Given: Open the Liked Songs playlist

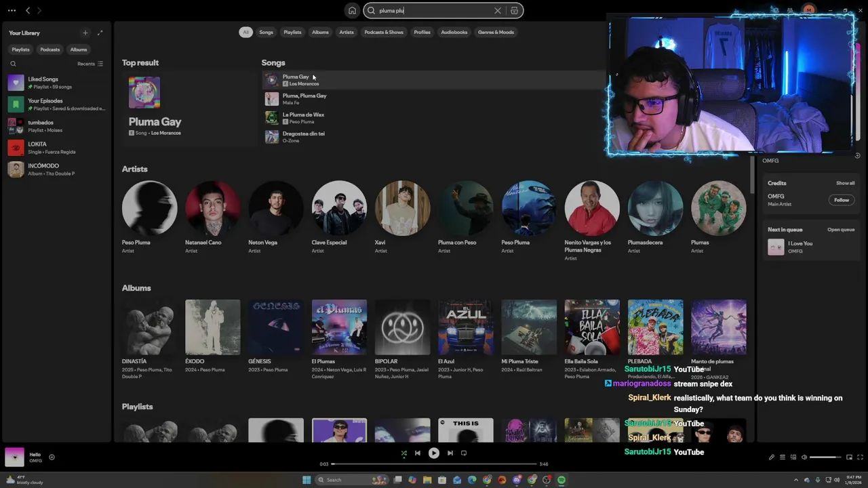Looking at the screenshot, I should [57, 83].
